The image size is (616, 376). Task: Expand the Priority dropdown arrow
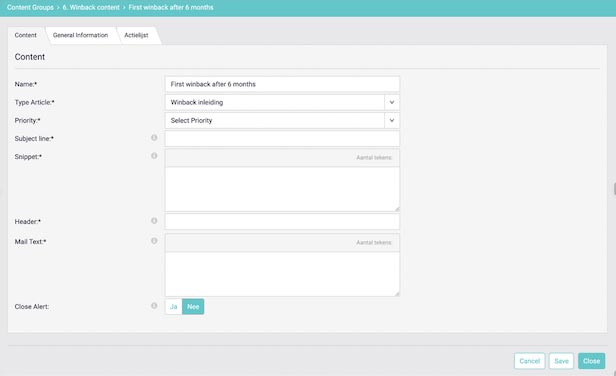point(392,120)
